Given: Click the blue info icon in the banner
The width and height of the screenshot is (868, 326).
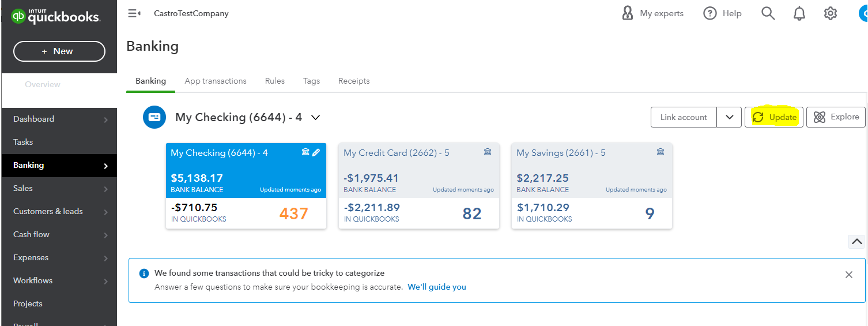Looking at the screenshot, I should 144,273.
